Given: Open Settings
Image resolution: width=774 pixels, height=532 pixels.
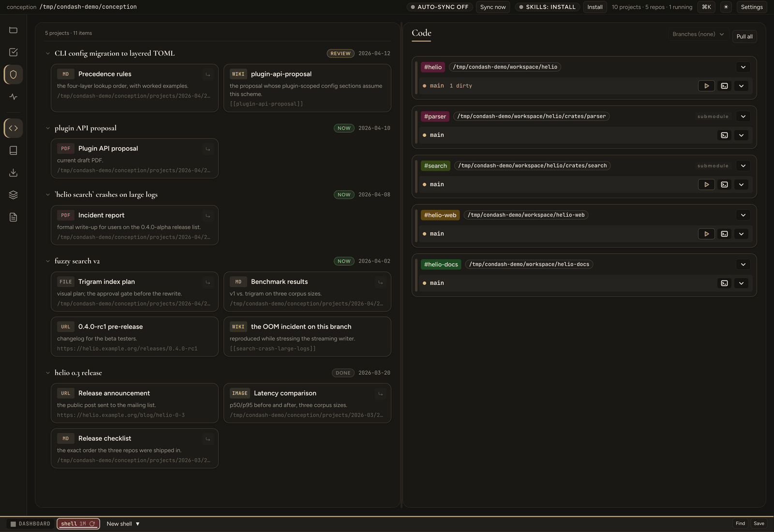Looking at the screenshot, I should [x=751, y=7].
